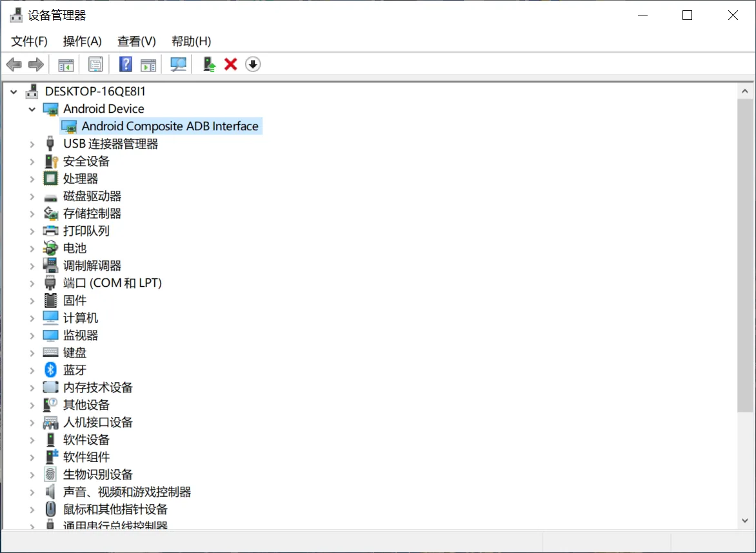This screenshot has width=756, height=553.
Task: Click the scrollbar down arrow
Action: [x=745, y=521]
